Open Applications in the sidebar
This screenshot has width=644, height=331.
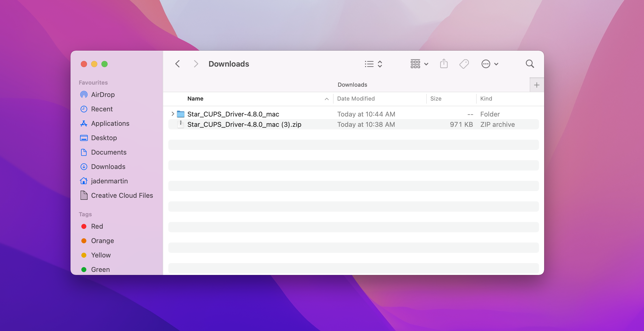coord(110,123)
